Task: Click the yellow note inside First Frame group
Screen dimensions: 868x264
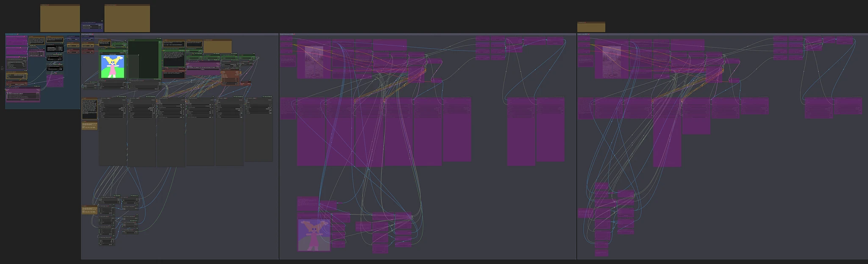Action: (x=217, y=47)
